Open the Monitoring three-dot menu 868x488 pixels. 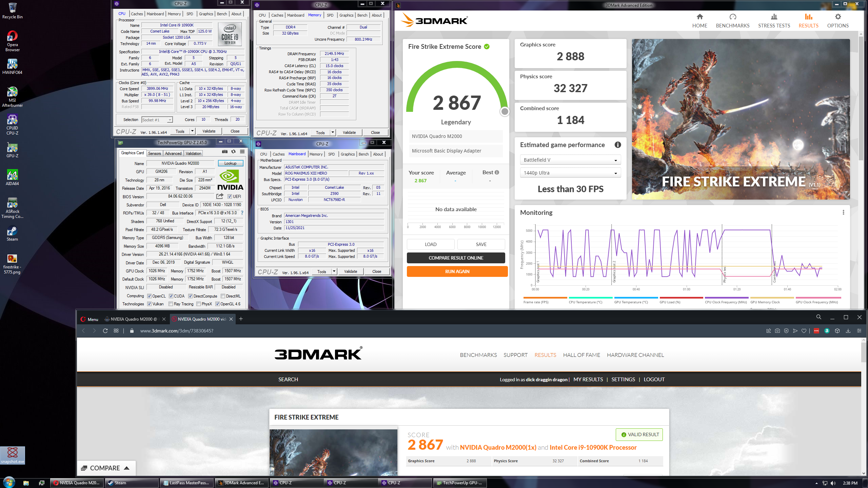coord(843,212)
